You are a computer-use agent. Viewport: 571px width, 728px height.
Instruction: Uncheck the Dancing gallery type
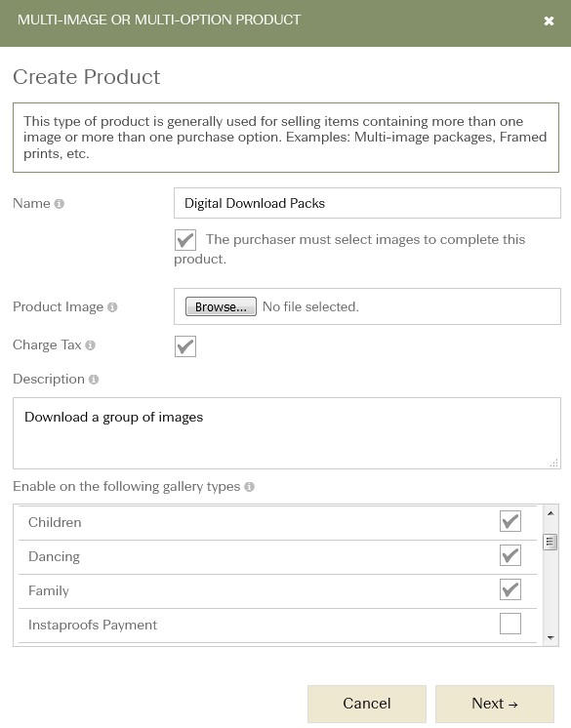pyautogui.click(x=510, y=555)
